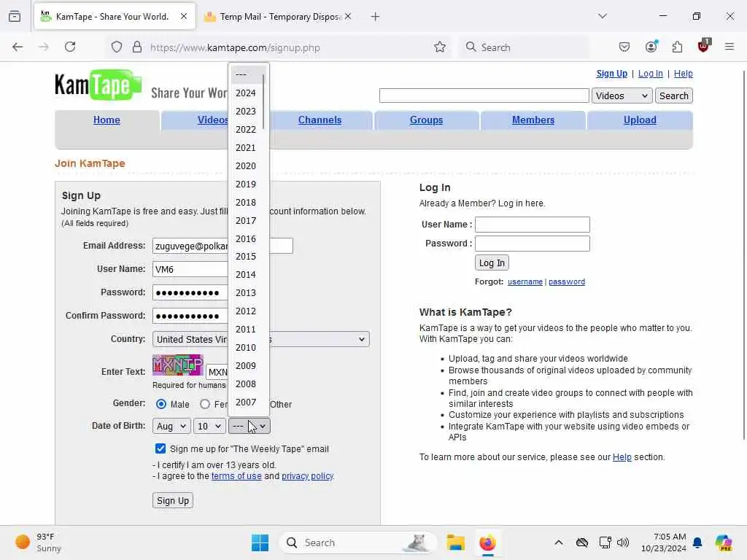Screen dimensions: 747x560
Task: Open the birth day dropdown showing 10
Action: [209, 426]
